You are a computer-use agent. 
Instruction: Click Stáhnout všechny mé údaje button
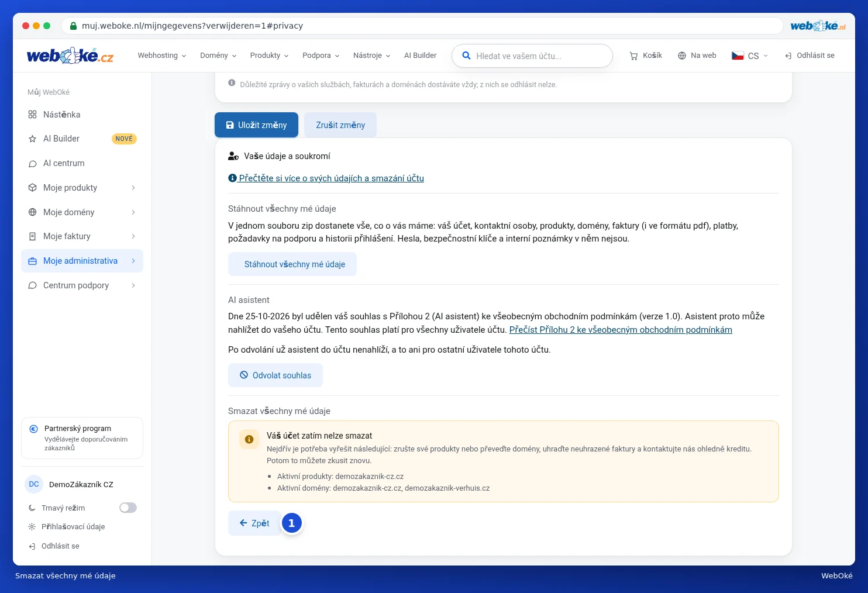click(x=292, y=264)
